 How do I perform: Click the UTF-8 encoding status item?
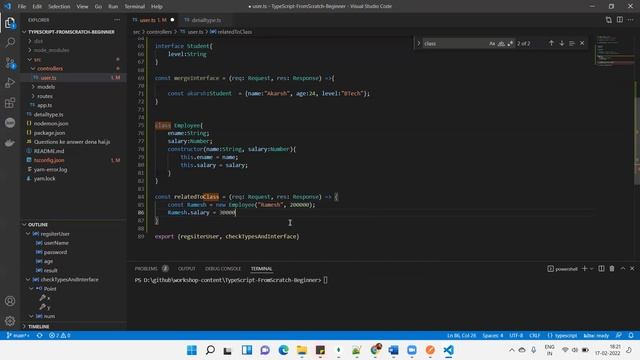(x=516, y=336)
